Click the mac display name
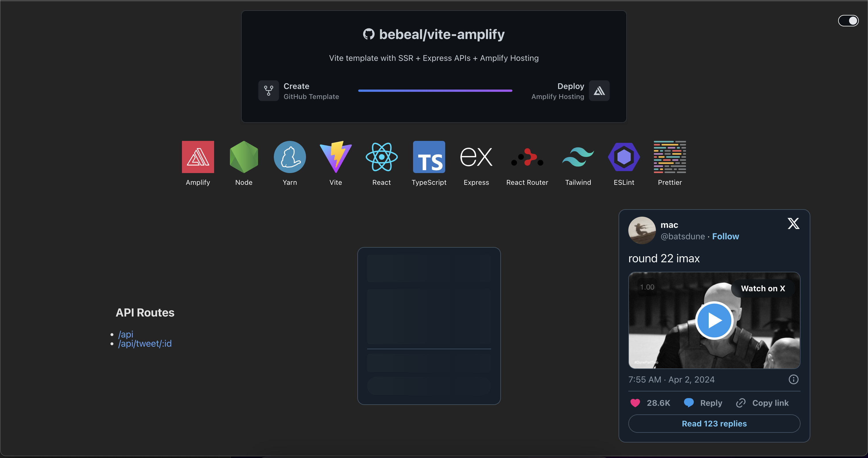Screen dimensions: 868x458 669,225
